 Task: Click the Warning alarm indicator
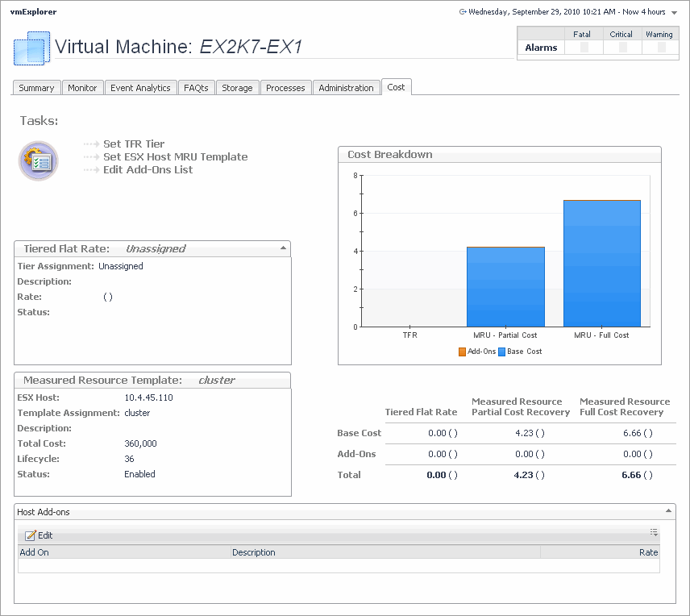pos(661,48)
